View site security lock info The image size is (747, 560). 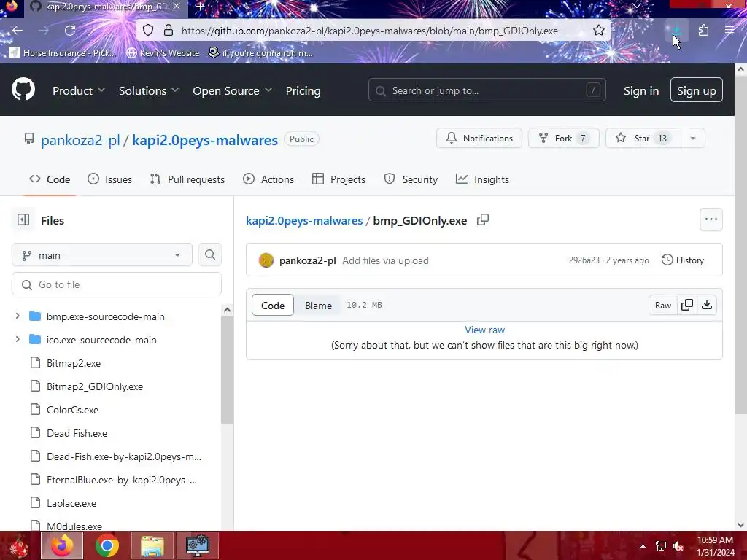click(169, 31)
